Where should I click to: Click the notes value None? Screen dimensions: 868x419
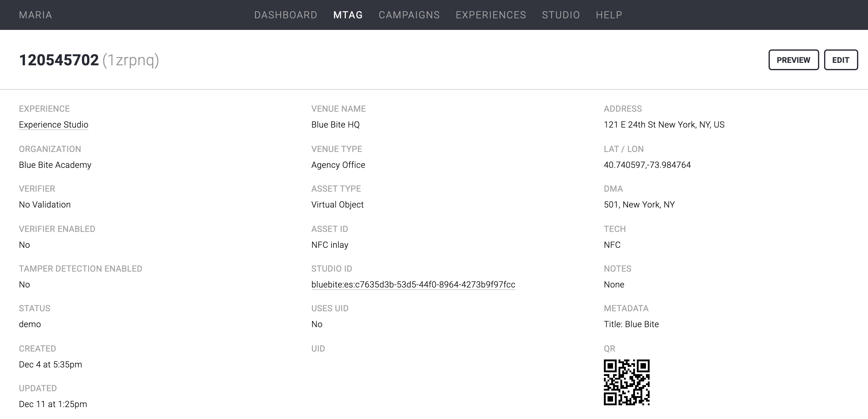tap(614, 284)
